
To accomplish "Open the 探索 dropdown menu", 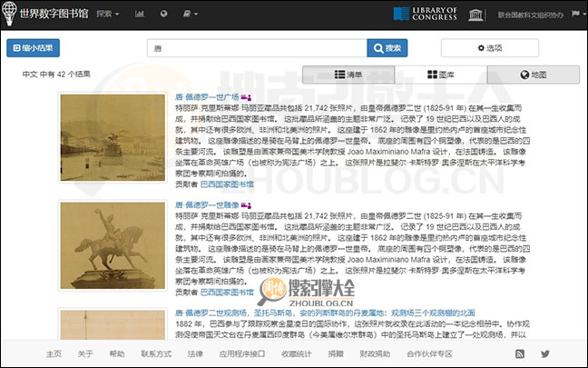I will click(107, 14).
